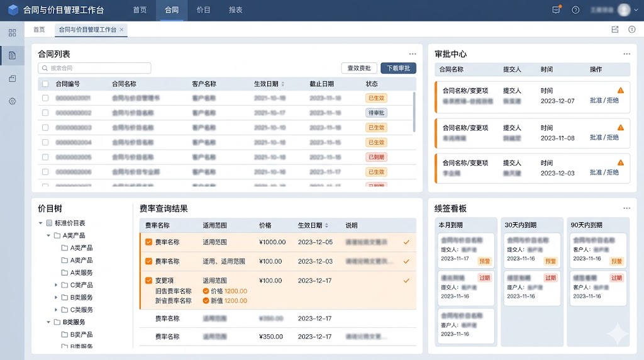Open the notifications message icon in header
Viewport: 644px width, 360px height.
pos(556,10)
